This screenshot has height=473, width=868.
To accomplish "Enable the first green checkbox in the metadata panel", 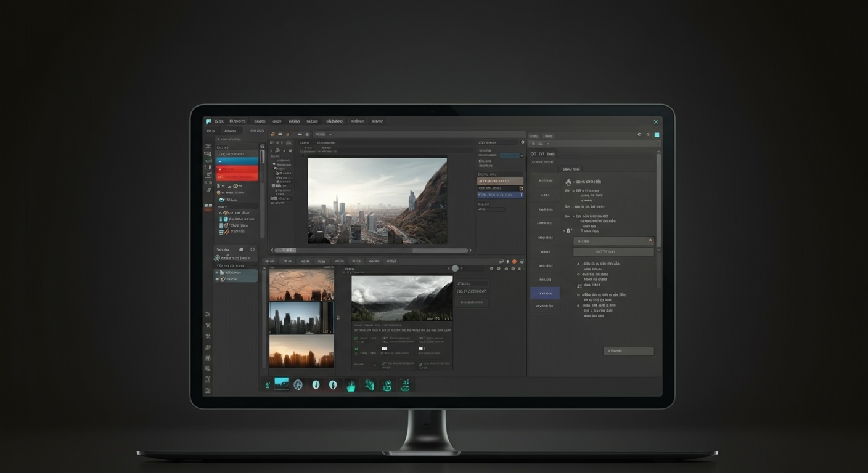I will click(x=356, y=338).
